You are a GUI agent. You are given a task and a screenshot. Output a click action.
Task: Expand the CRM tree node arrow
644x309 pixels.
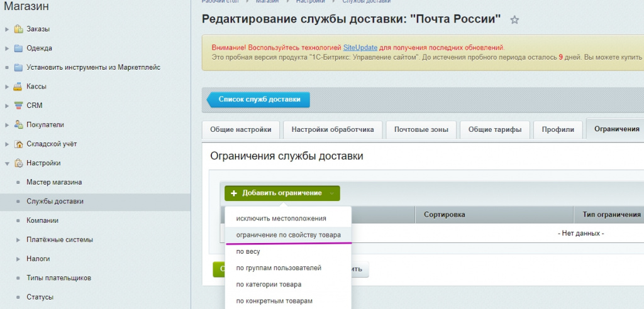(x=7, y=106)
